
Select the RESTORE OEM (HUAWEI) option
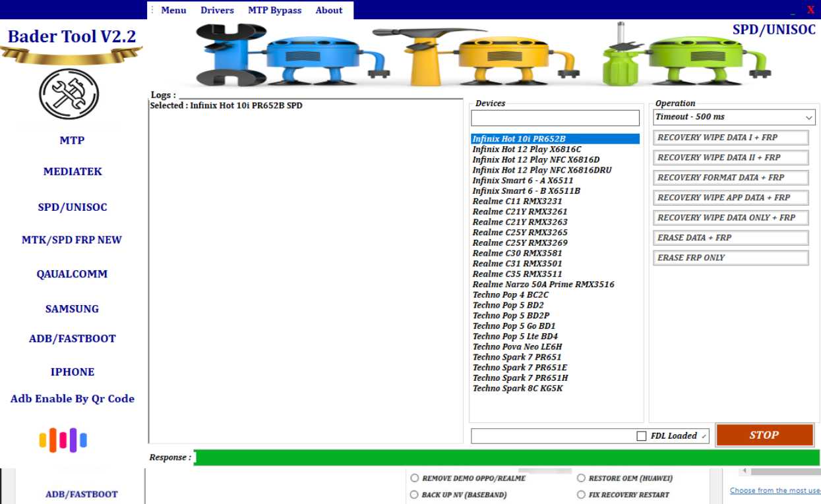[x=581, y=478]
